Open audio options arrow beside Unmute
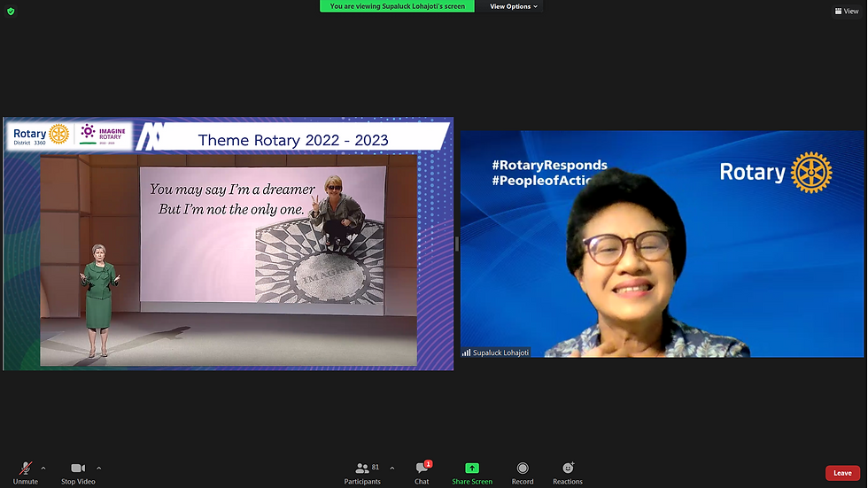The image size is (868, 488). click(43, 469)
